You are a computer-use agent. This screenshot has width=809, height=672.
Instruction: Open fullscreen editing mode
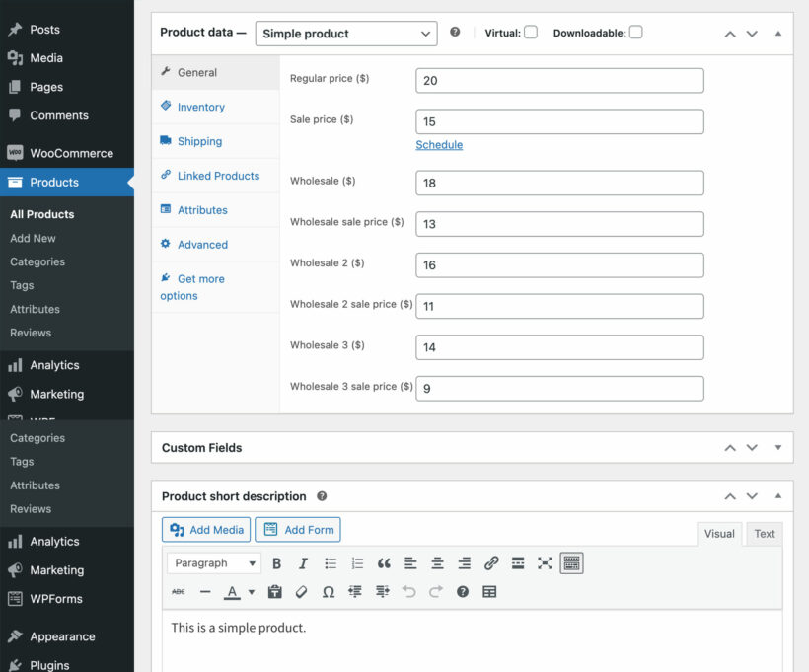pyautogui.click(x=545, y=563)
